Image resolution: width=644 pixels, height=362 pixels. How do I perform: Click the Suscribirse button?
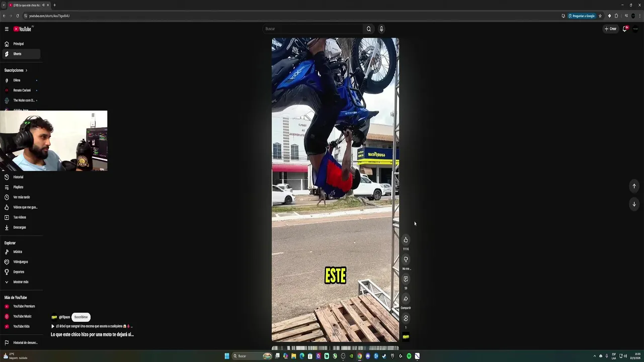coord(81,317)
